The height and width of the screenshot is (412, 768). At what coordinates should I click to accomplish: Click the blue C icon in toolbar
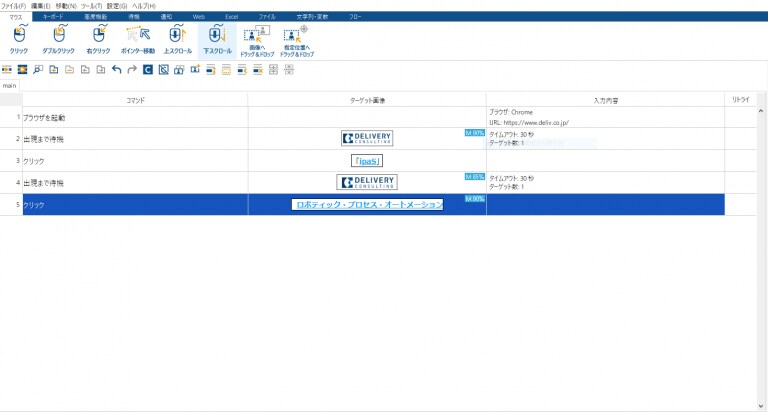[147, 70]
